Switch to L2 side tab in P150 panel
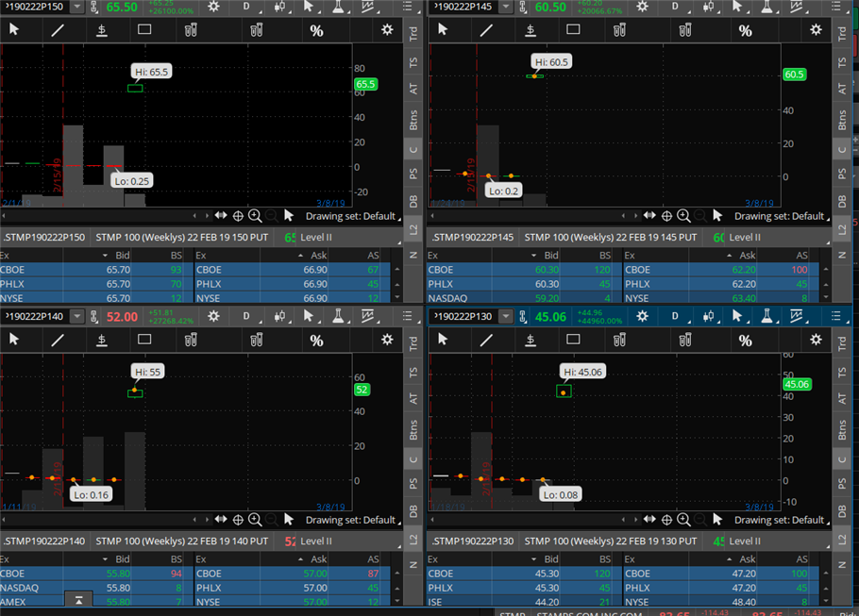Image resolution: width=859 pixels, height=616 pixels. coord(413,228)
